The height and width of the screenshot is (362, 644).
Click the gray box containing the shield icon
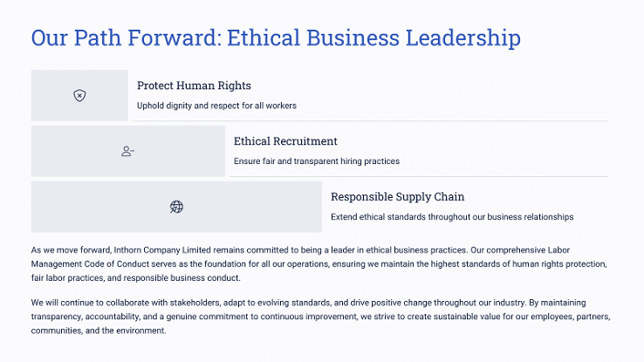click(79, 95)
